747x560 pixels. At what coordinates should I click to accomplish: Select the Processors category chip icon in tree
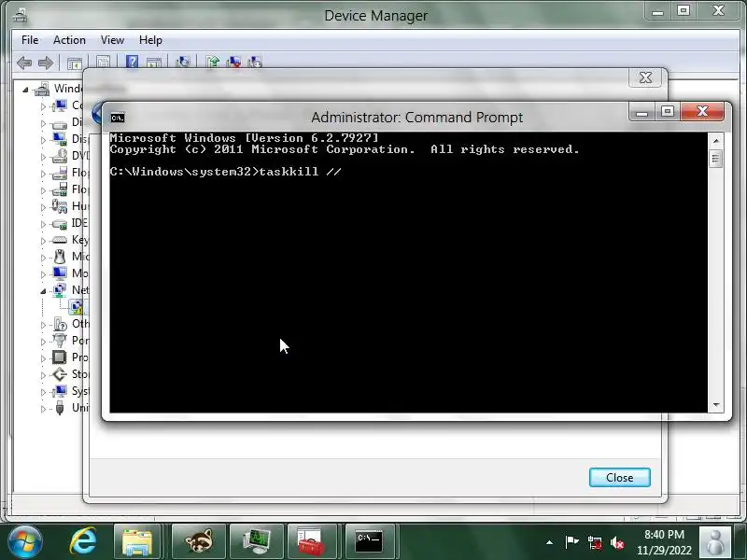(x=60, y=357)
